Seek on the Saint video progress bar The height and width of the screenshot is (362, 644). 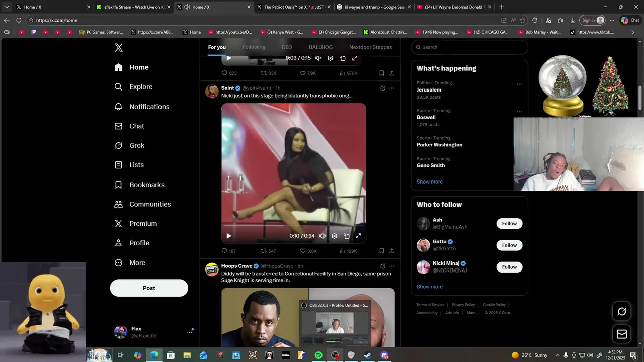point(294,226)
